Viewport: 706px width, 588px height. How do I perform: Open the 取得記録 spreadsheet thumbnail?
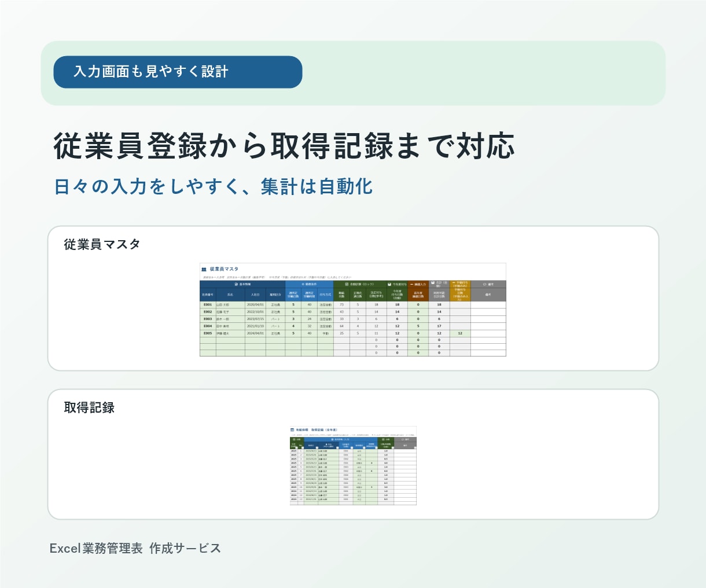[x=353, y=466]
